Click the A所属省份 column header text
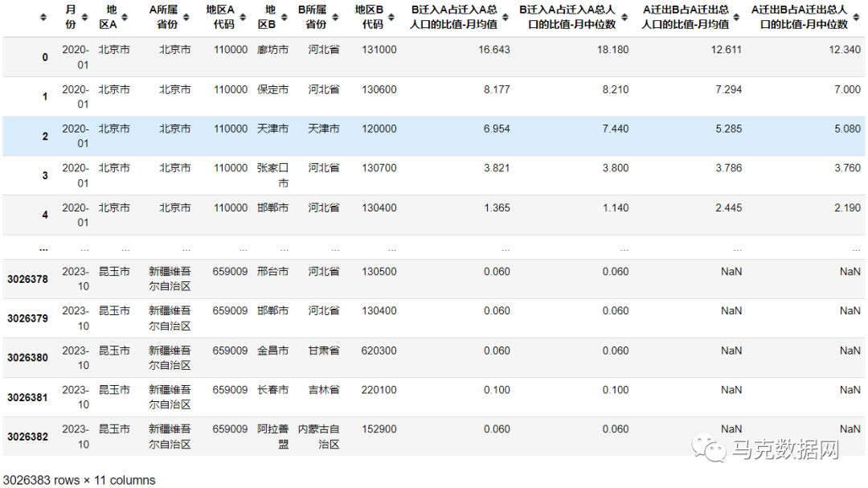Viewport: 868px width, 488px height. (x=163, y=17)
